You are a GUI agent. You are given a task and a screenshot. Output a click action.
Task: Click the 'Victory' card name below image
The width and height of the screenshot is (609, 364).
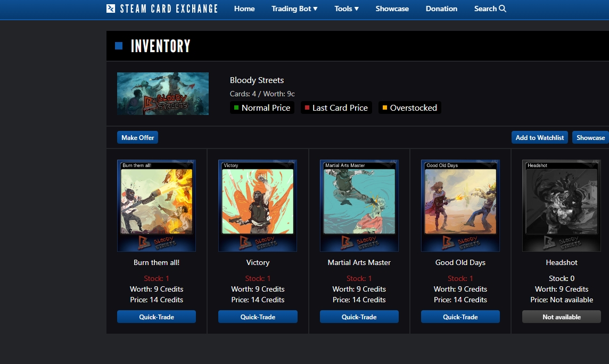pyautogui.click(x=258, y=262)
